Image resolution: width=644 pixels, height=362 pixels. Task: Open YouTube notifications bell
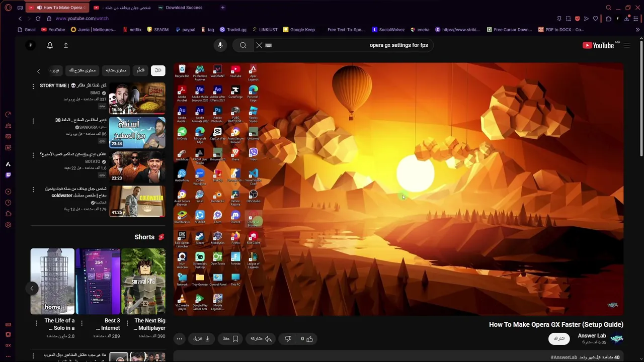tap(50, 45)
